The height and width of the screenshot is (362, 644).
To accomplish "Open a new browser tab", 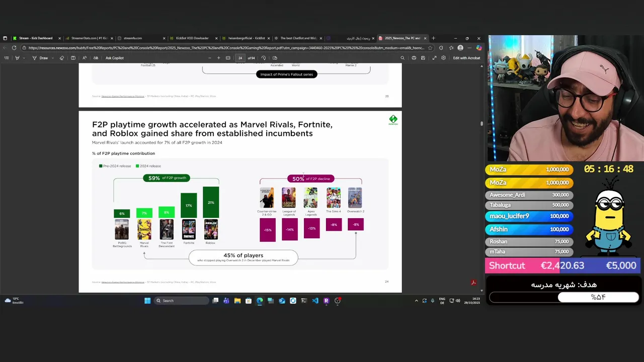I will point(433,38).
